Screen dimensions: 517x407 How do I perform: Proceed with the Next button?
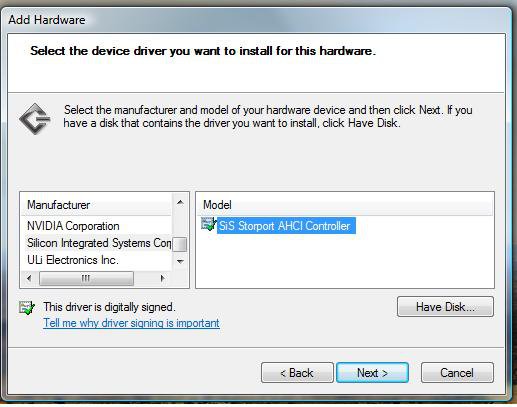point(372,373)
